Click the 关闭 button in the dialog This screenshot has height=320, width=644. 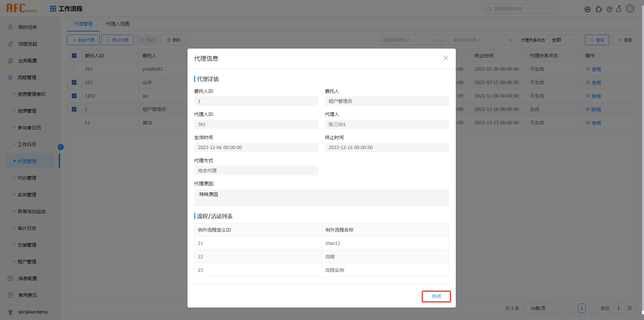tap(436, 296)
